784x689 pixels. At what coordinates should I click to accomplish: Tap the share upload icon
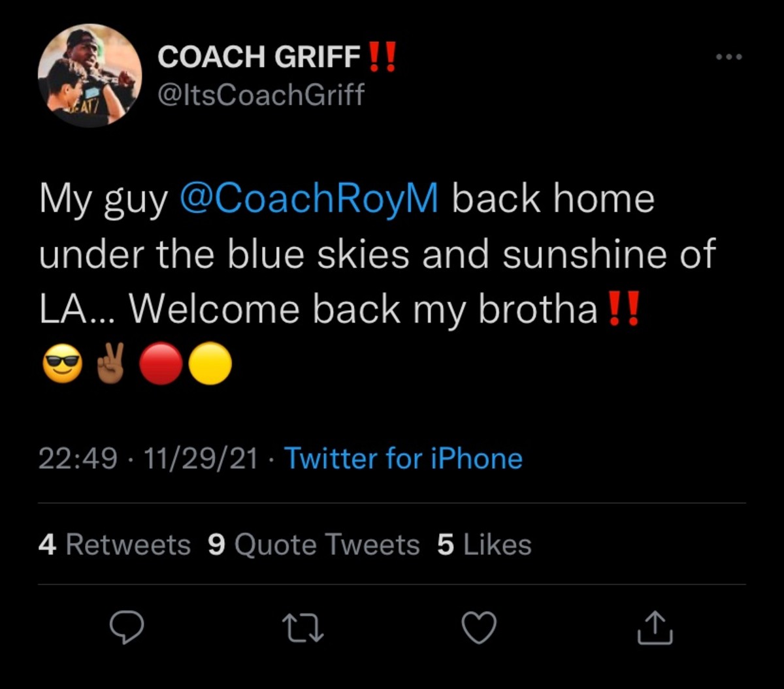[x=655, y=628]
